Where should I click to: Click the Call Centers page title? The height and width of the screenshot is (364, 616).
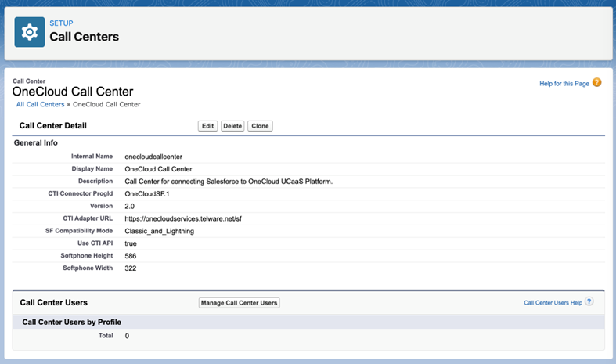pos(84,37)
